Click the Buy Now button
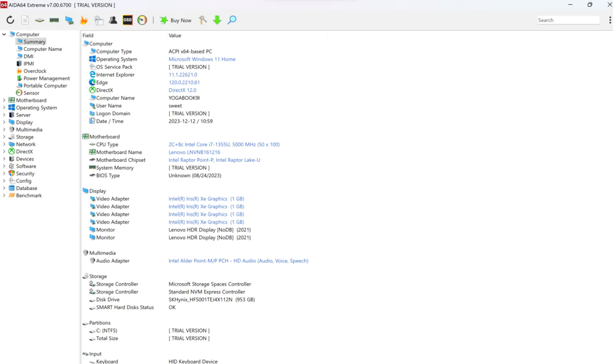613x364 pixels. pyautogui.click(x=175, y=20)
